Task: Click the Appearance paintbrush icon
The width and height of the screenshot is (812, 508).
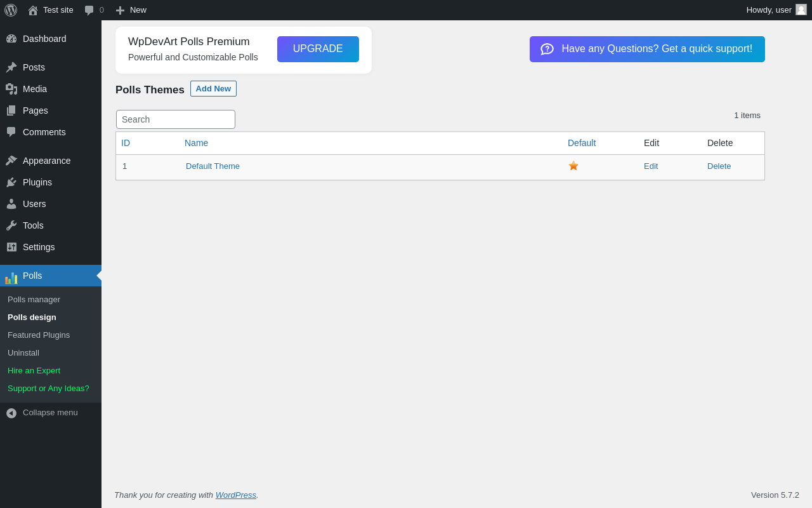Action: click(11, 161)
